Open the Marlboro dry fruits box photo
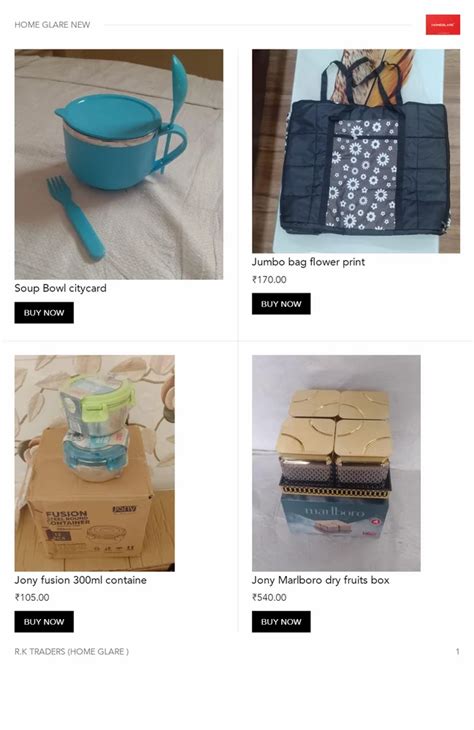Image resolution: width=474 pixels, height=730 pixels. 336,463
